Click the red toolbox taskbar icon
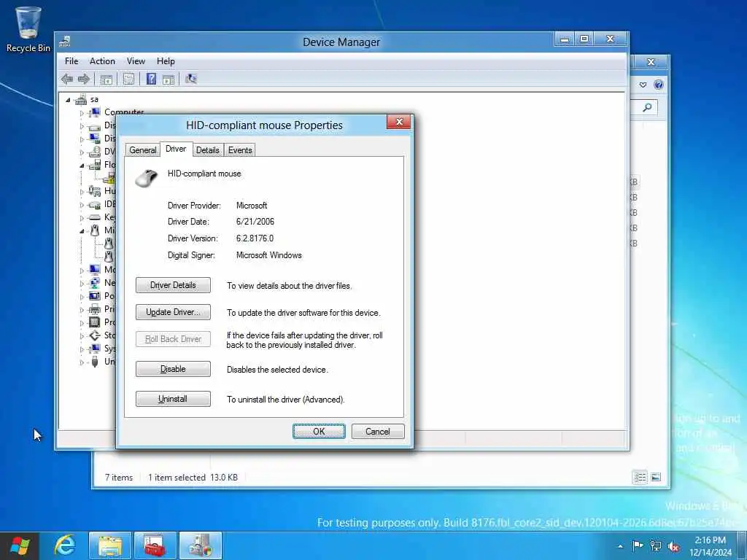 click(x=155, y=545)
